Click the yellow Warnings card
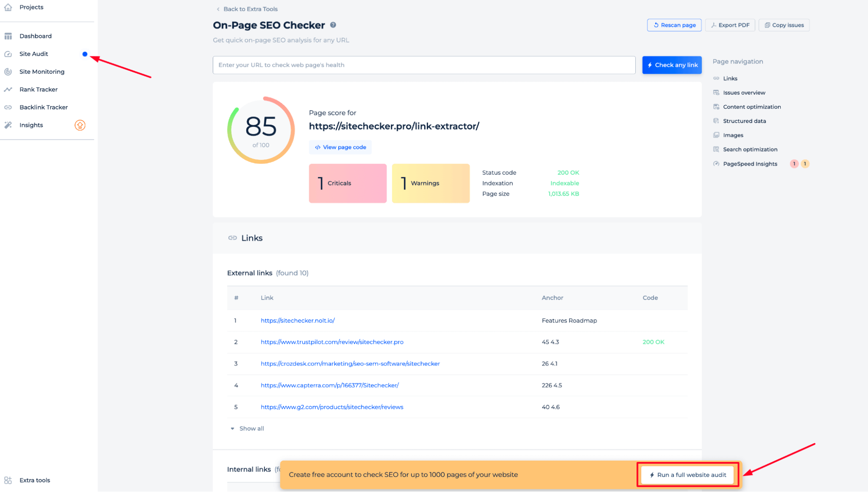 click(430, 183)
